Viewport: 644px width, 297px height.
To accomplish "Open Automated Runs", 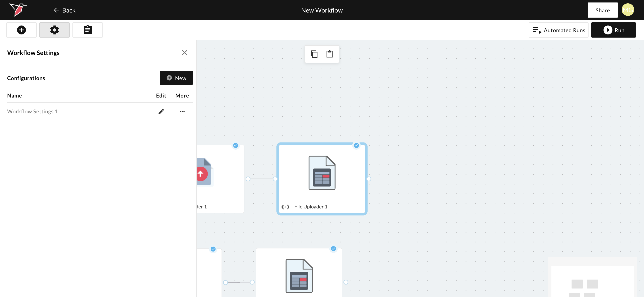I will (x=558, y=30).
